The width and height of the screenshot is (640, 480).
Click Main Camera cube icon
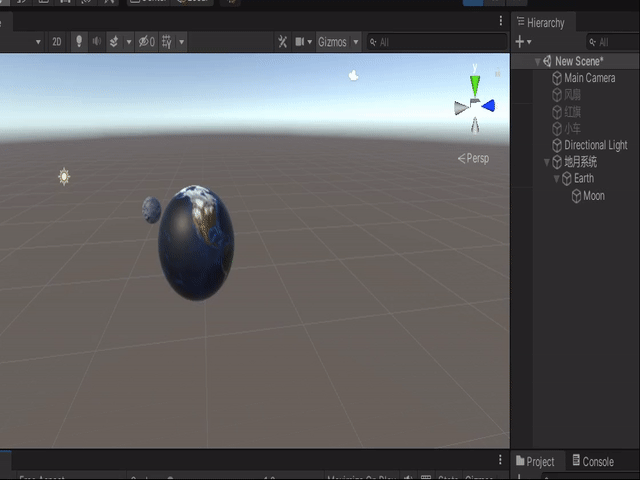[x=557, y=78]
